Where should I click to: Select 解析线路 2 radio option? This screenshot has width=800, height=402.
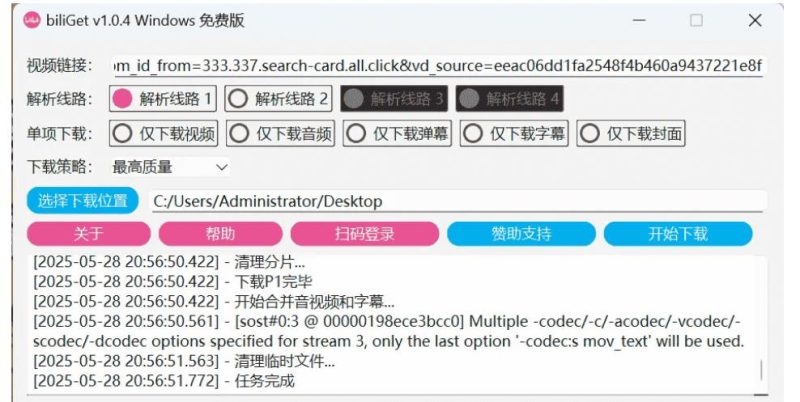(x=279, y=98)
